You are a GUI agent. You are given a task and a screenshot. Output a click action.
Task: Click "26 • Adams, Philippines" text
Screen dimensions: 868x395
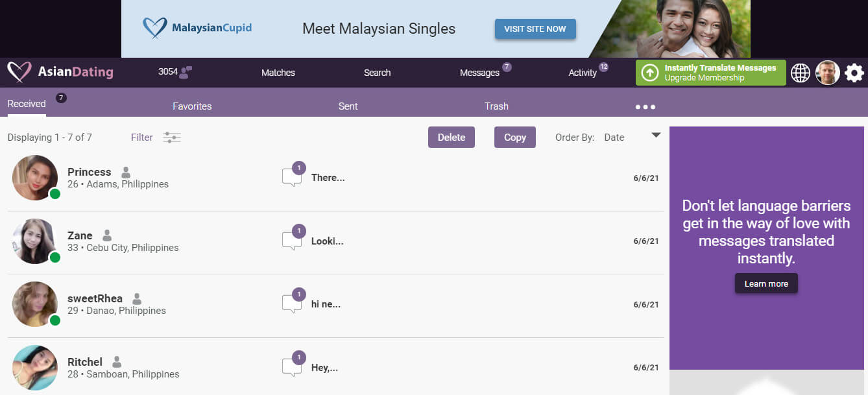118,184
